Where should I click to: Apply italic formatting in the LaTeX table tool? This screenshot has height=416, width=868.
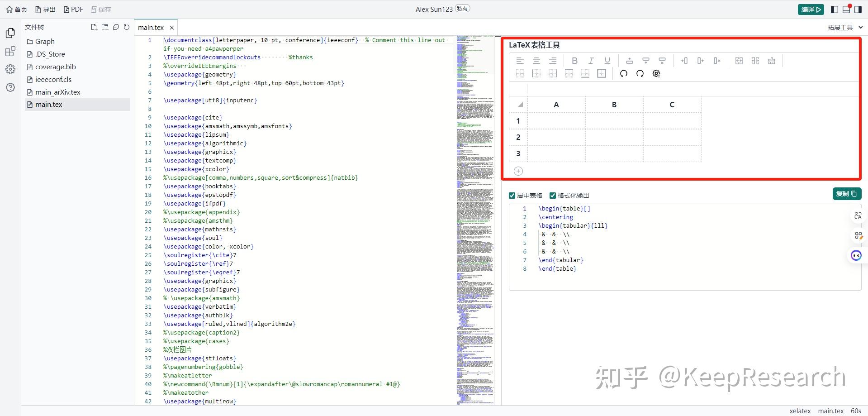[591, 61]
